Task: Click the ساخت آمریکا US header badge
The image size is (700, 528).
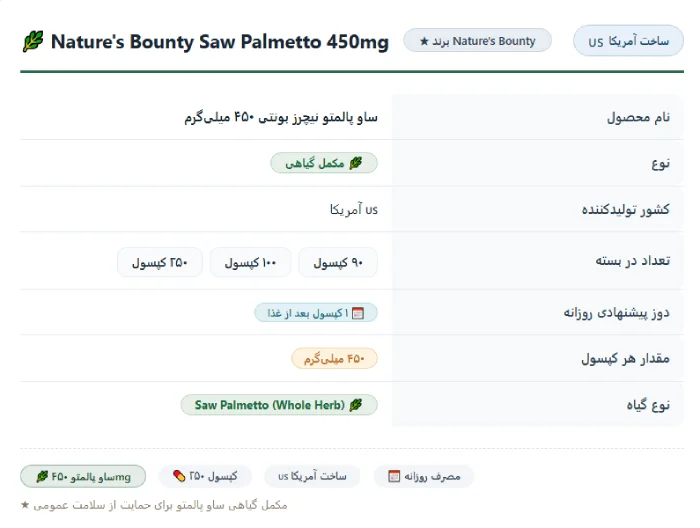Action: click(628, 41)
